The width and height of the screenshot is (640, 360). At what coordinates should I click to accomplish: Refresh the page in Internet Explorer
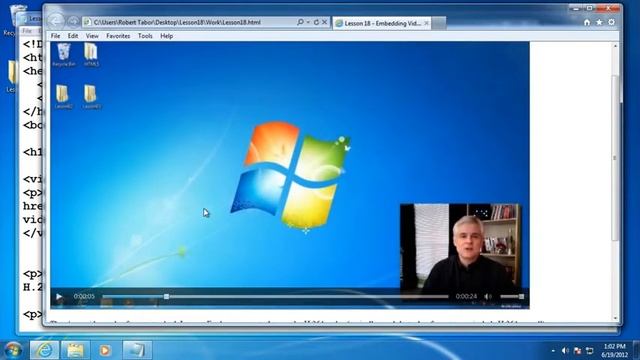[316, 22]
